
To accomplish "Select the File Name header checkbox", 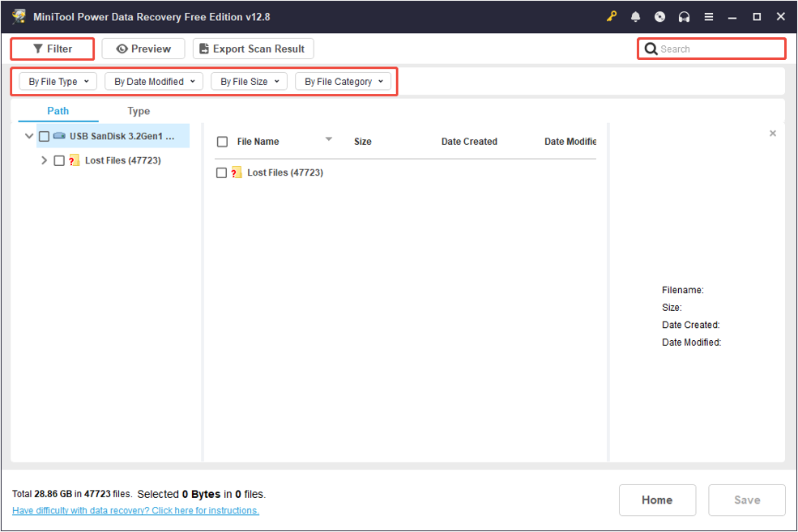I will click(221, 141).
